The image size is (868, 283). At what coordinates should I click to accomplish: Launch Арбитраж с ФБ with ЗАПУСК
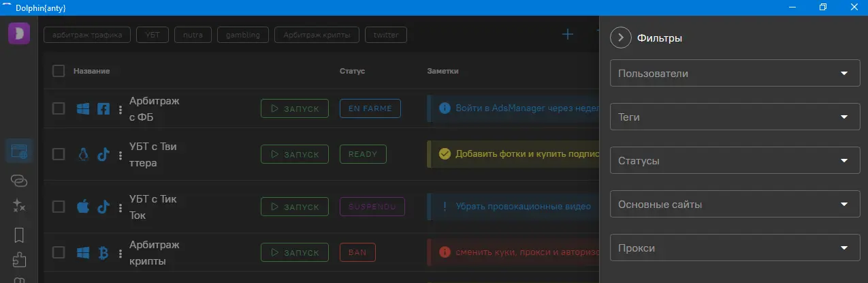[295, 108]
